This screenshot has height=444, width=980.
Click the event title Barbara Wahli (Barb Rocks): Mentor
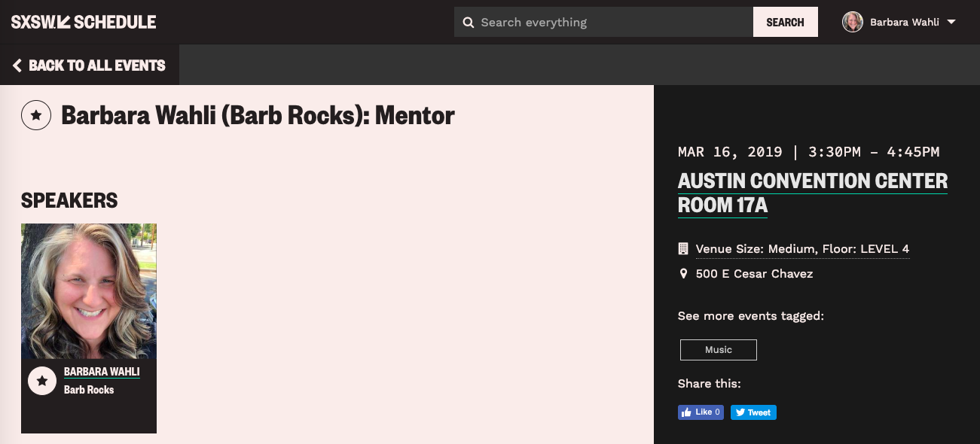click(258, 115)
